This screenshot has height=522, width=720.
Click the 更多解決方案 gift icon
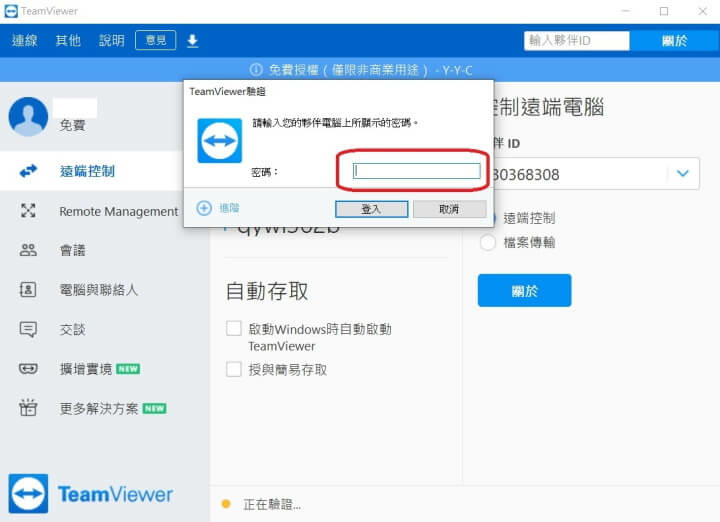click(28, 408)
